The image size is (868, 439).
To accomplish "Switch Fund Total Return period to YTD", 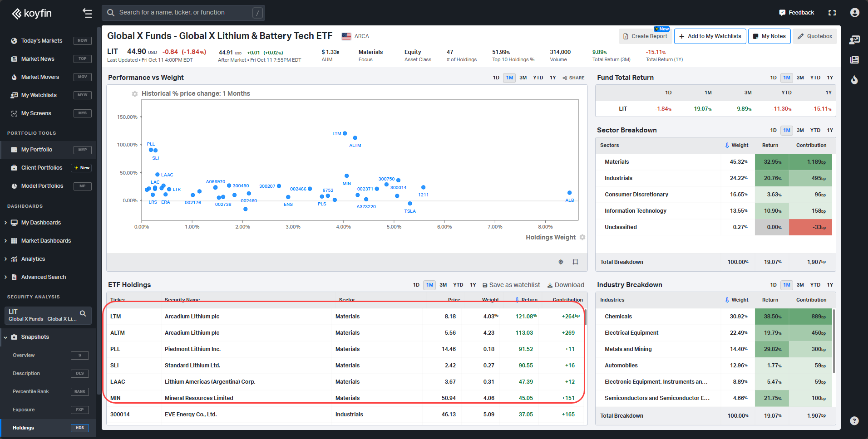I will coord(815,78).
